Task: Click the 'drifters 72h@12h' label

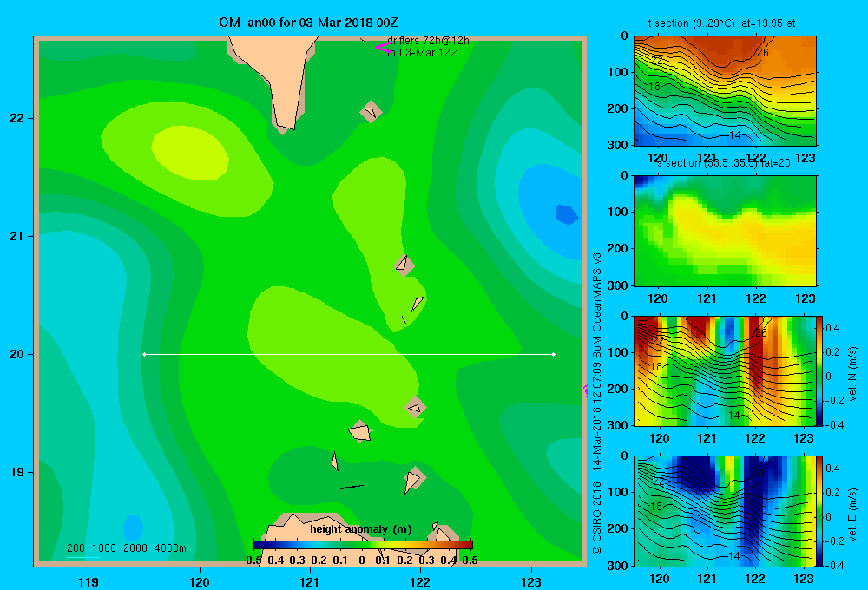Action: (x=428, y=41)
